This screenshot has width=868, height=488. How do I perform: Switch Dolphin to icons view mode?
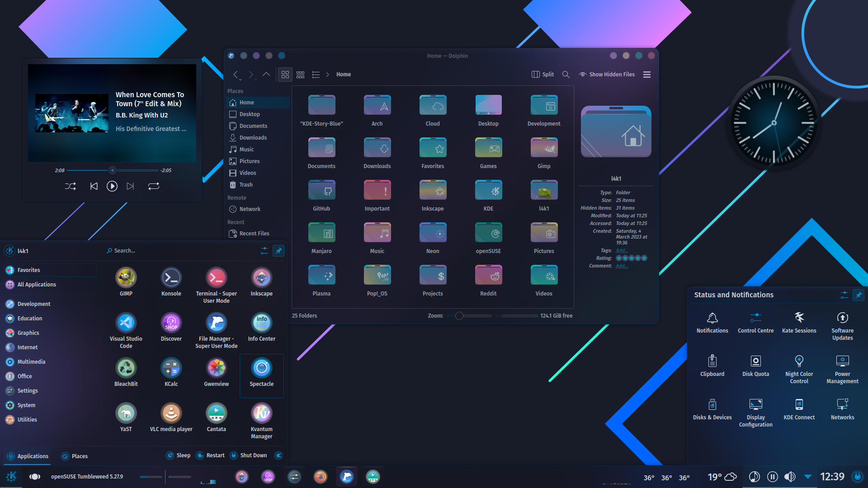point(285,75)
